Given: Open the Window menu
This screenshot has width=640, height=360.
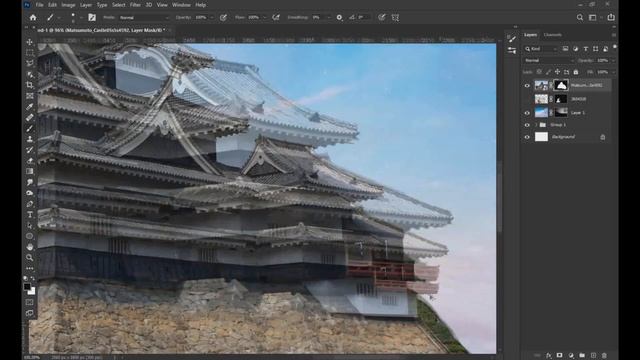Looking at the screenshot, I should 181,5.
